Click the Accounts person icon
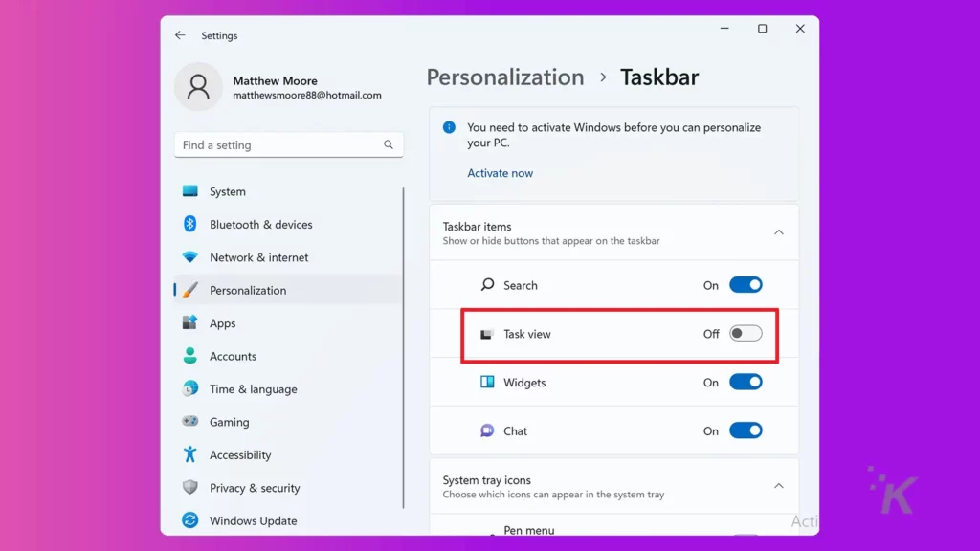Screen dimensions: 980x551 (x=190, y=356)
